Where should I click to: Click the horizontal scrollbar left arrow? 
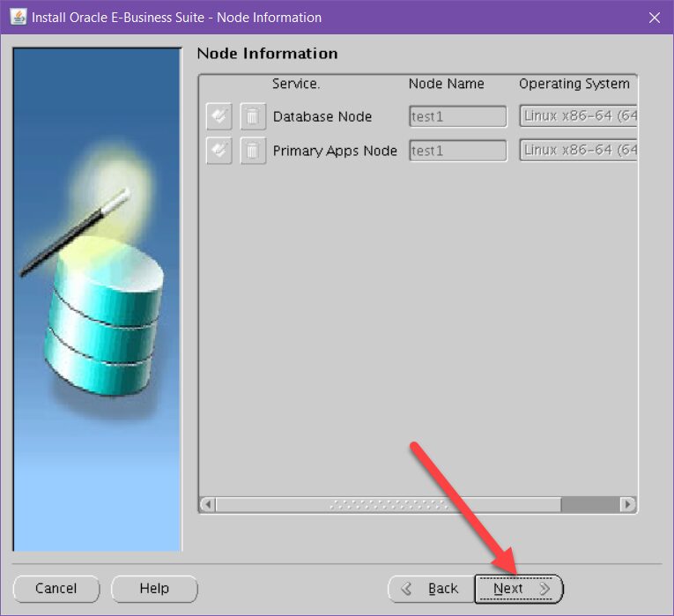point(208,504)
